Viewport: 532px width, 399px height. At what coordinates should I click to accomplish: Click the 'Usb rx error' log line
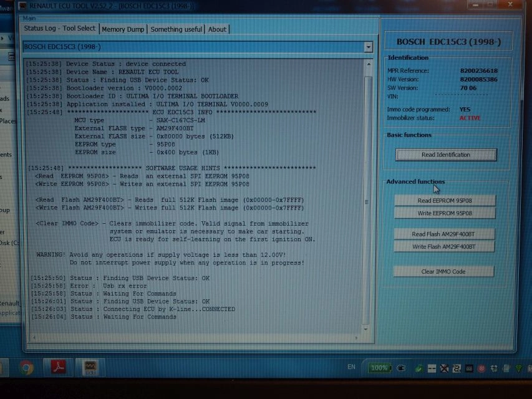tap(89, 286)
